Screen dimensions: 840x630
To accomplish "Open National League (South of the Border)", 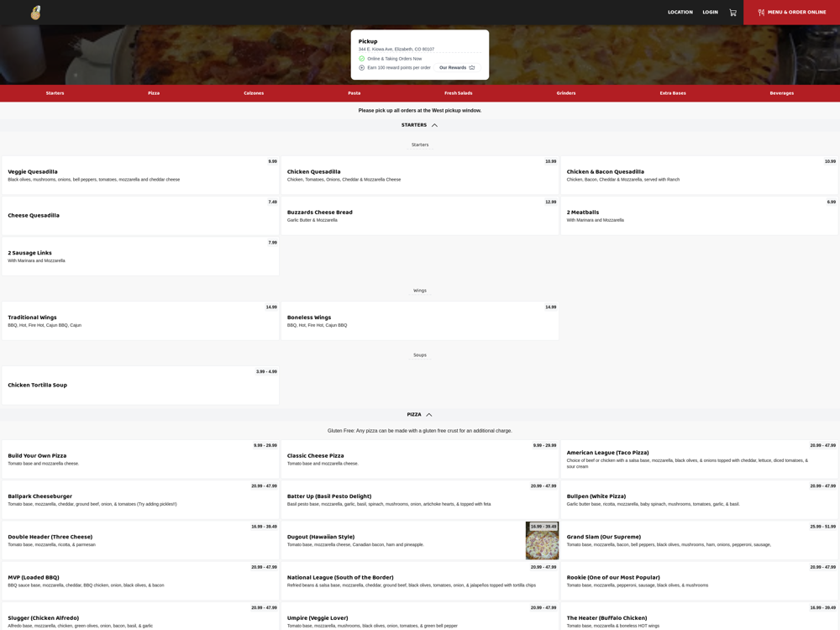I will tap(420, 581).
